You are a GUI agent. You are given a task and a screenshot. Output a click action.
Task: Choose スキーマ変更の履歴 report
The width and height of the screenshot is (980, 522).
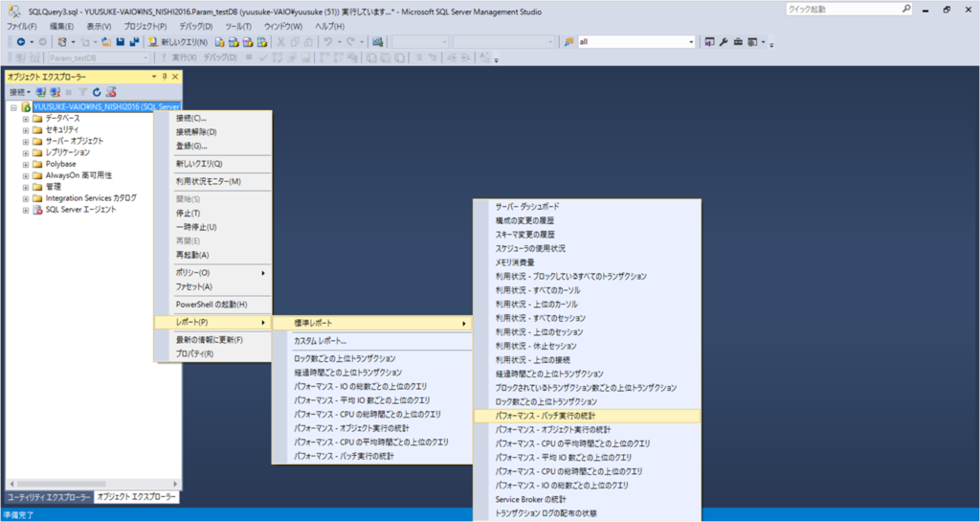588,235
